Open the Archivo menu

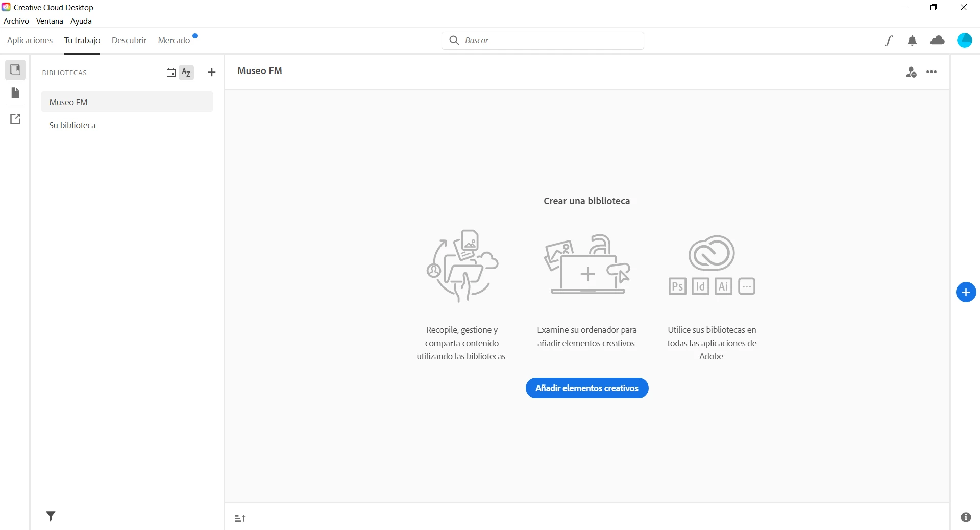point(16,21)
